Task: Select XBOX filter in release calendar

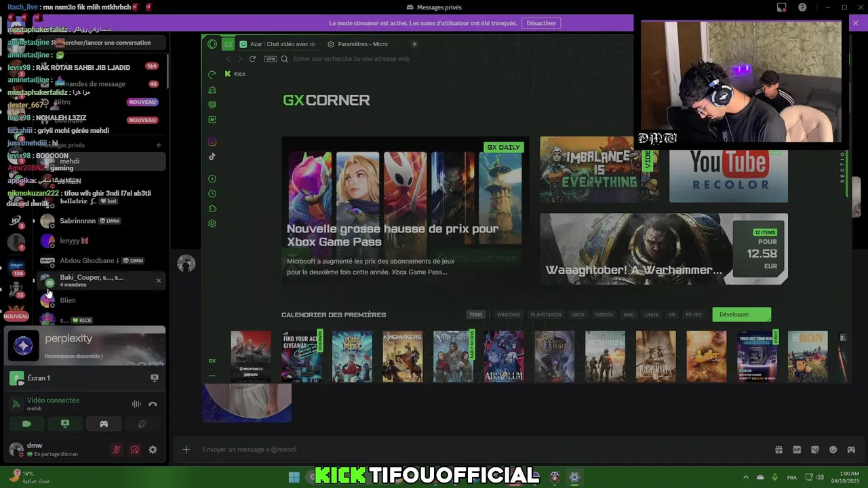Action: tap(578, 314)
